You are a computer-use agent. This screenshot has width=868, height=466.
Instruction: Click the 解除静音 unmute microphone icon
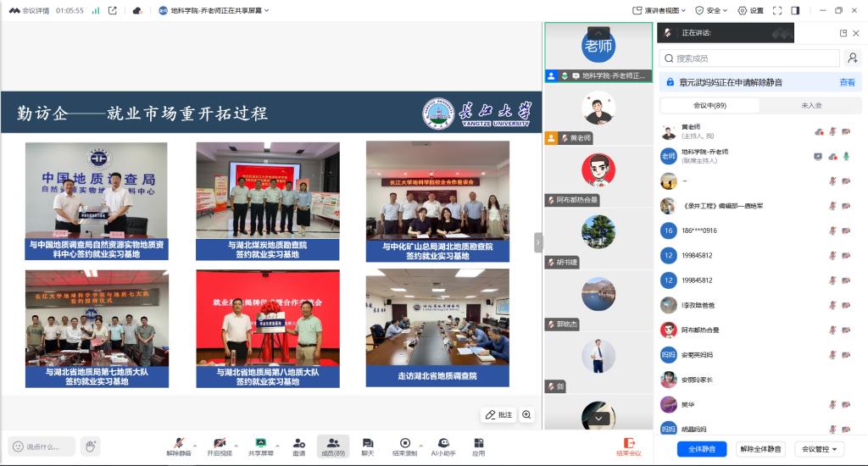179,443
